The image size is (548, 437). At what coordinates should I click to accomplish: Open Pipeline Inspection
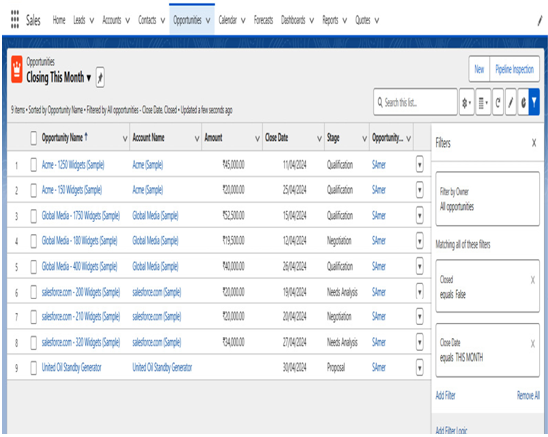pos(514,69)
